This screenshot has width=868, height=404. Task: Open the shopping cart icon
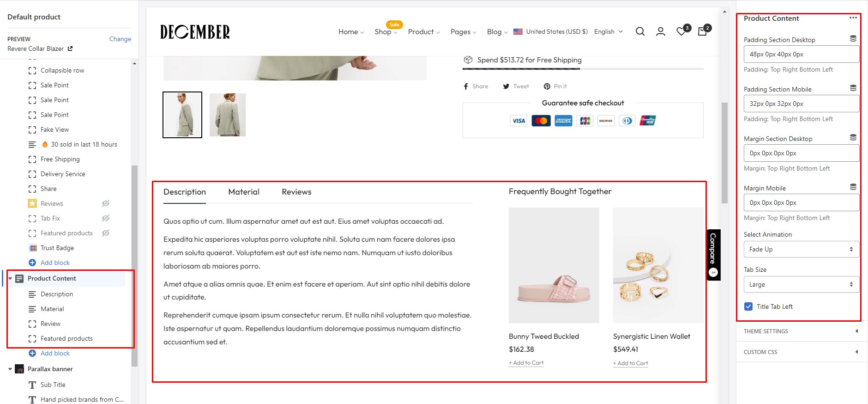click(x=702, y=31)
